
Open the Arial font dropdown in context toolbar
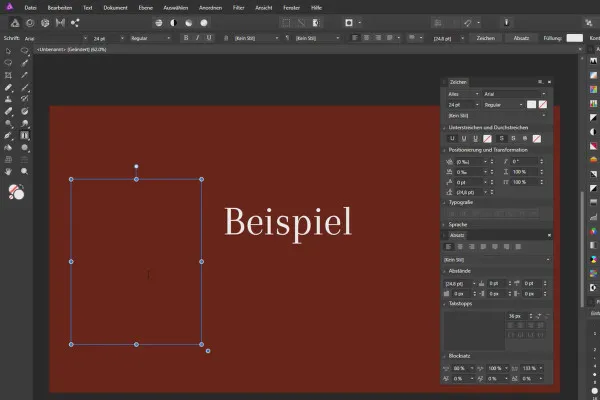tap(55, 38)
